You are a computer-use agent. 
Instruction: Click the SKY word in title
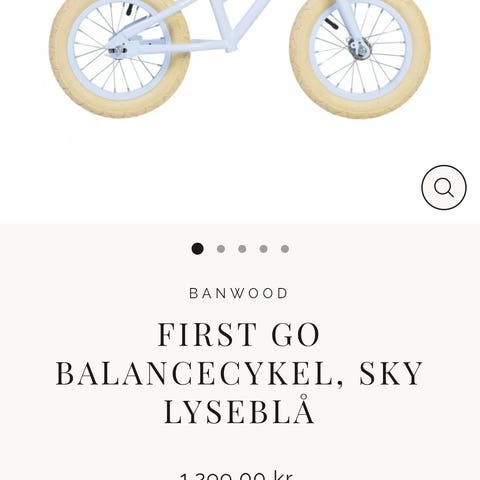[391, 373]
